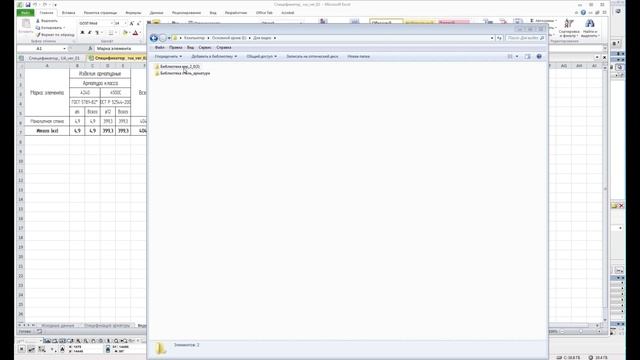Open Explorer help icon
640x360 pixels.
[539, 56]
